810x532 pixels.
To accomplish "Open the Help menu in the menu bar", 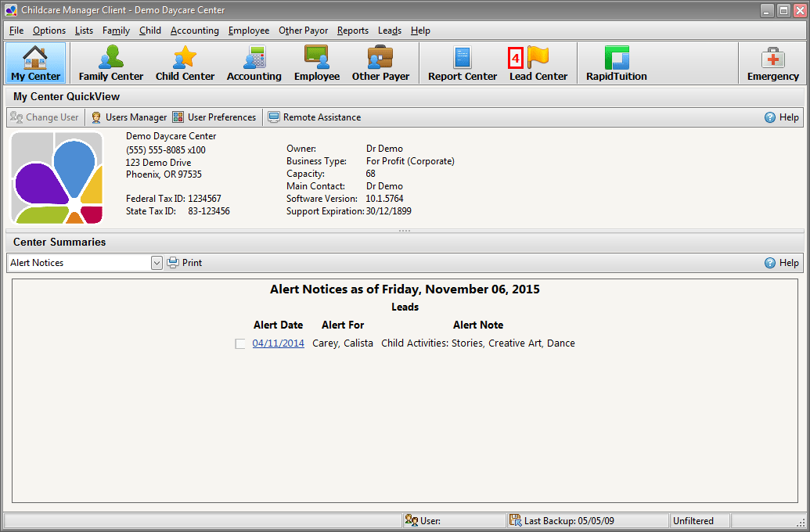I will pos(420,31).
